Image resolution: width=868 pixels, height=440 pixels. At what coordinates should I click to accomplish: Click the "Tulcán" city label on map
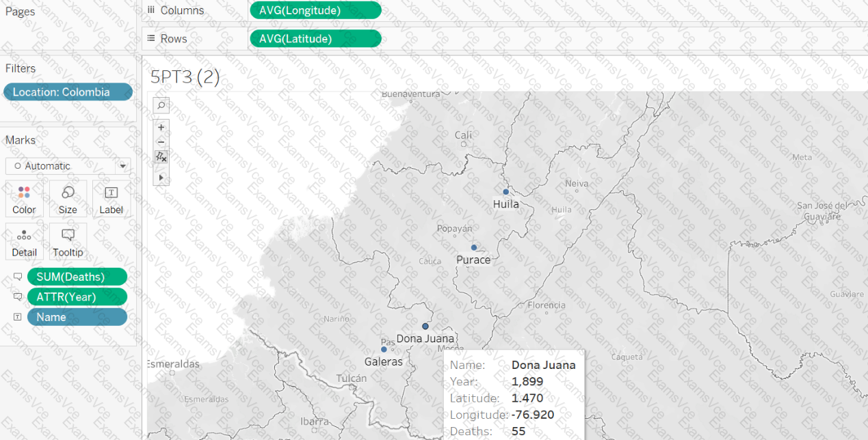point(352,379)
